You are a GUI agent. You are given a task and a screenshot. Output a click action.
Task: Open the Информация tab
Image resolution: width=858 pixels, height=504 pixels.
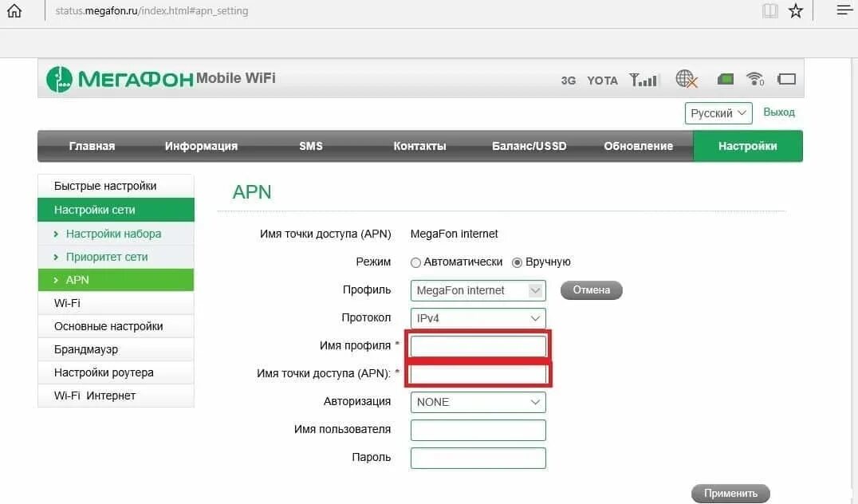(x=202, y=146)
